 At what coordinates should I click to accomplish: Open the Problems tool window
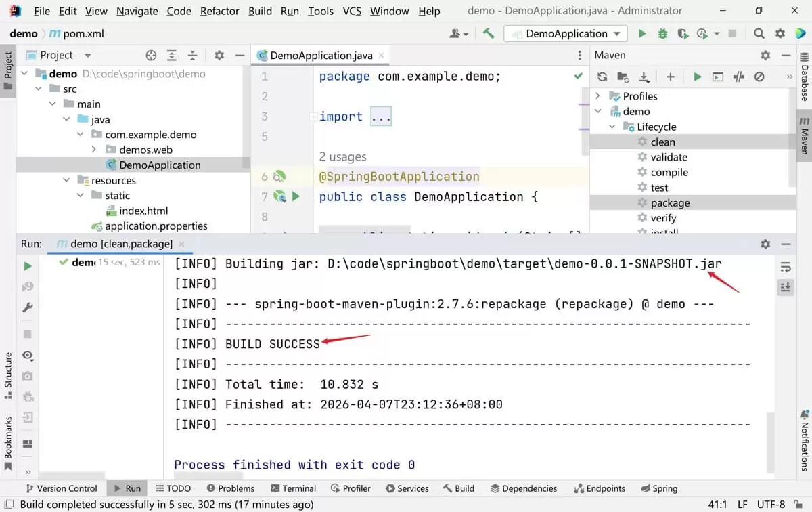(x=230, y=488)
